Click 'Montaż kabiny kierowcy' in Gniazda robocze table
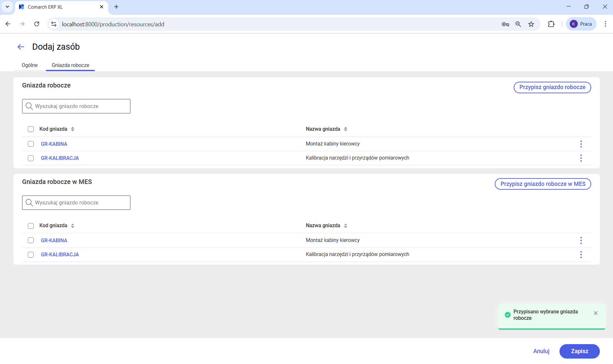 [333, 144]
